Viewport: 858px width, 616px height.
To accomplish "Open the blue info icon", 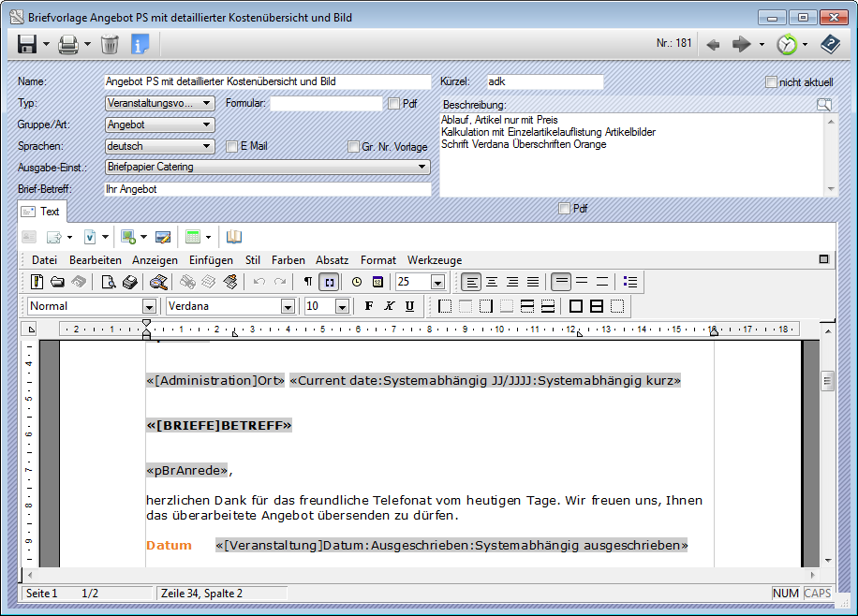I will tap(140, 44).
